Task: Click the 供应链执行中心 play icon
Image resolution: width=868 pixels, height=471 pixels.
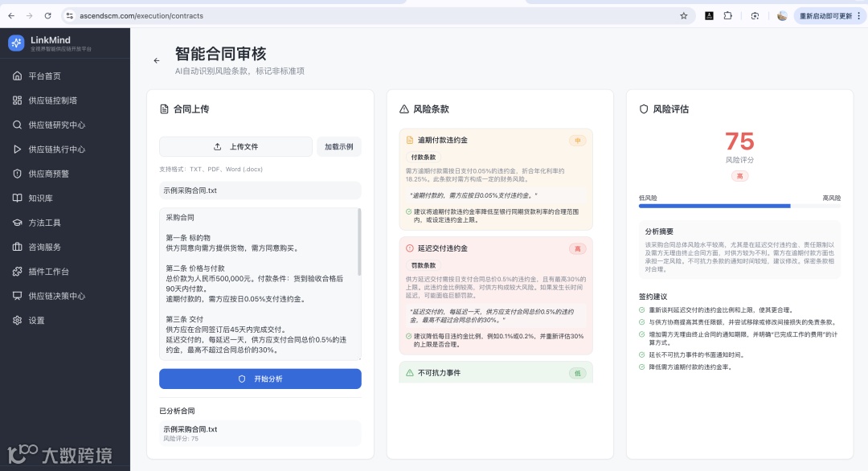Action: coord(17,149)
